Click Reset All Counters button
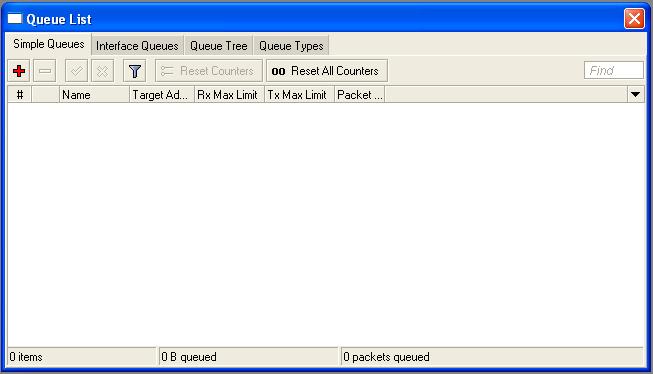This screenshot has height=374, width=653. coord(327,71)
